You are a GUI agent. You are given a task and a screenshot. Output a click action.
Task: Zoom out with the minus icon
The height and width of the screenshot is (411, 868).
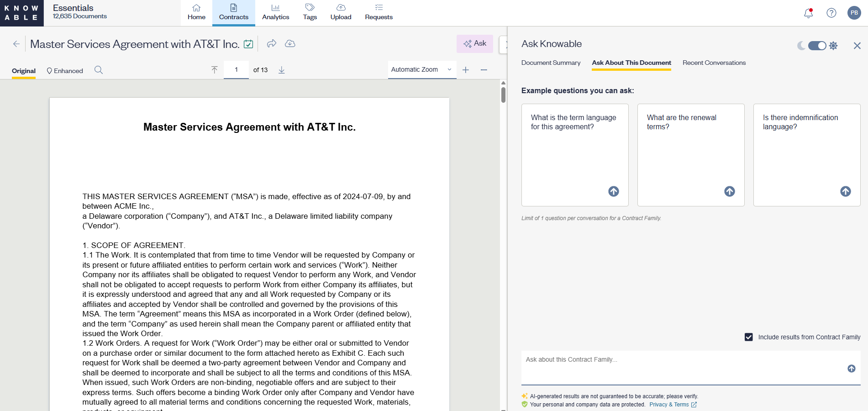pos(484,70)
